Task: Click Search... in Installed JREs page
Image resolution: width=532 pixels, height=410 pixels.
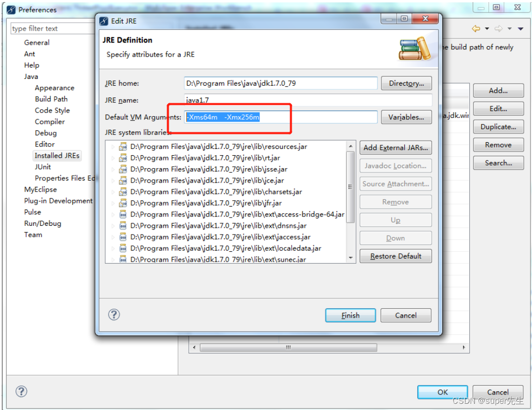Action: (498, 163)
